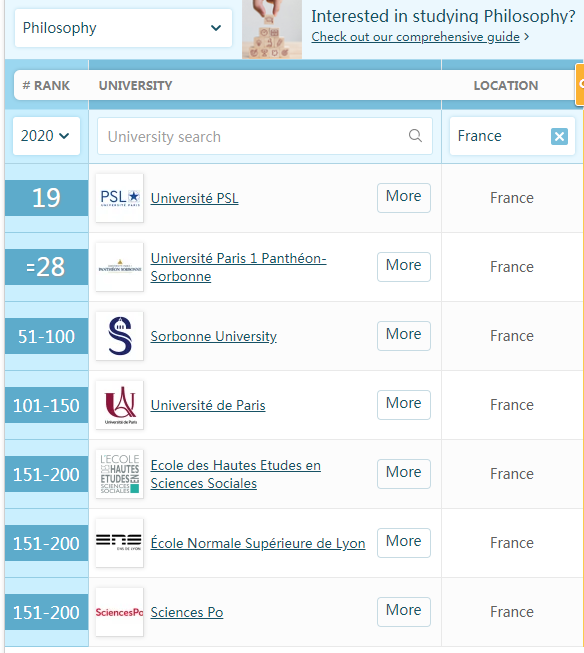Click the Panthéon-Sorbonne logo

[x=120, y=267]
